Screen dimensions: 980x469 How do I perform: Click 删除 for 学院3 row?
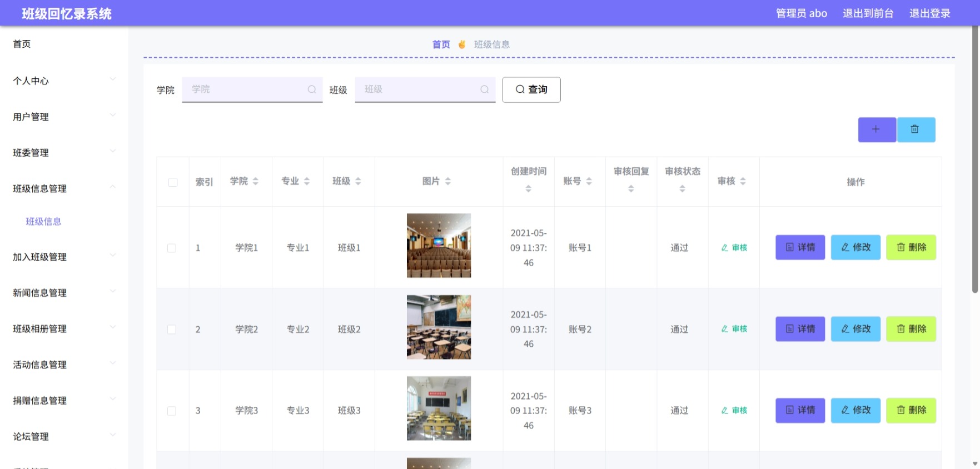(x=911, y=410)
